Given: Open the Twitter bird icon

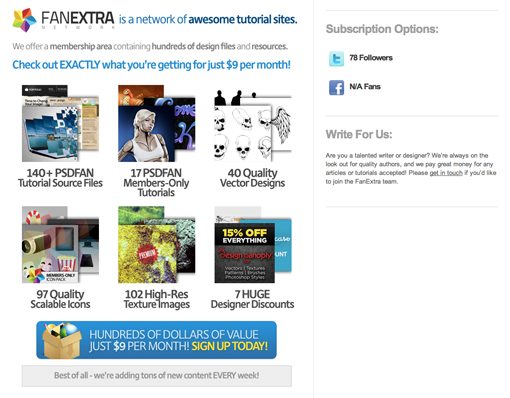Looking at the screenshot, I should click(x=336, y=59).
